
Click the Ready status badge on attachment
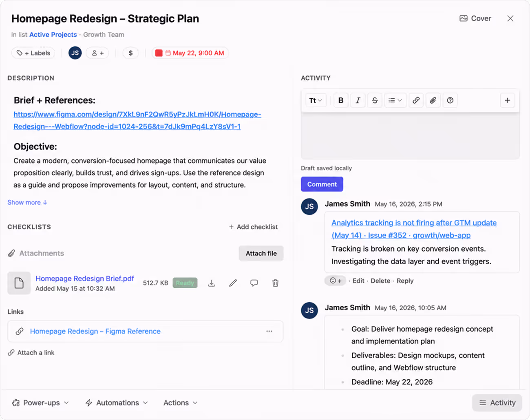pyautogui.click(x=185, y=283)
